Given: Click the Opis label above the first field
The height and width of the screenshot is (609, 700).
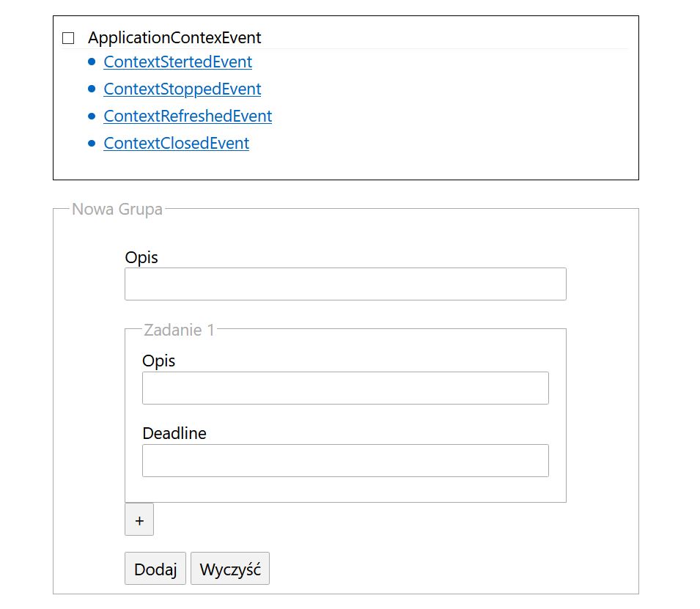Looking at the screenshot, I should pos(142,257).
